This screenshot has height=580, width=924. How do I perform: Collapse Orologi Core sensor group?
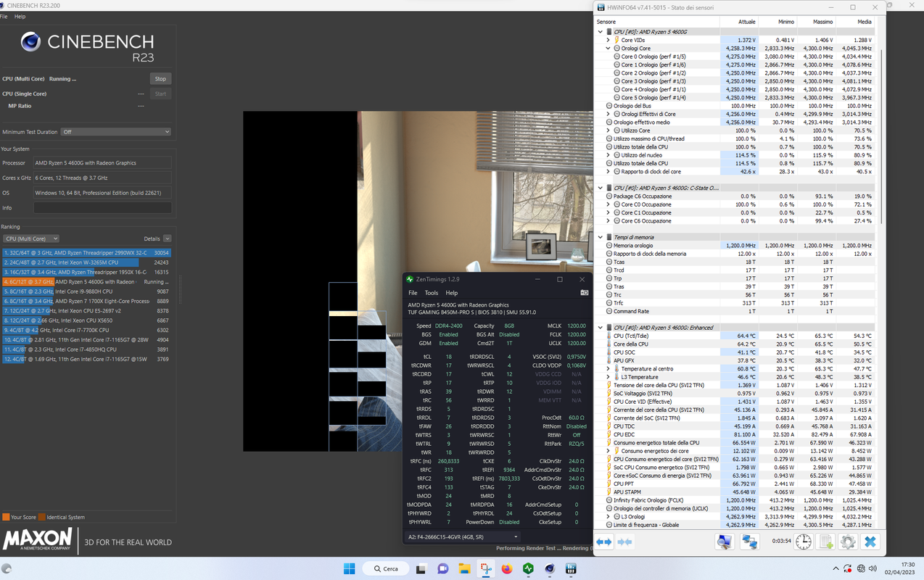click(608, 49)
